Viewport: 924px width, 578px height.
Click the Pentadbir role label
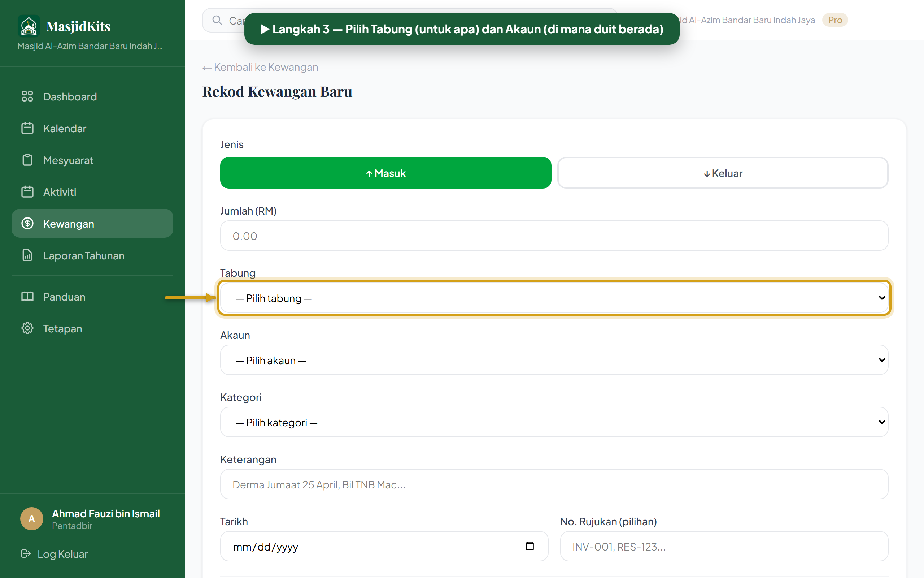(72, 526)
